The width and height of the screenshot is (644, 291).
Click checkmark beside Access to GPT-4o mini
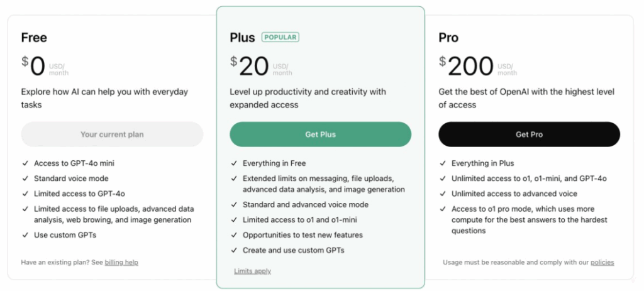point(25,163)
